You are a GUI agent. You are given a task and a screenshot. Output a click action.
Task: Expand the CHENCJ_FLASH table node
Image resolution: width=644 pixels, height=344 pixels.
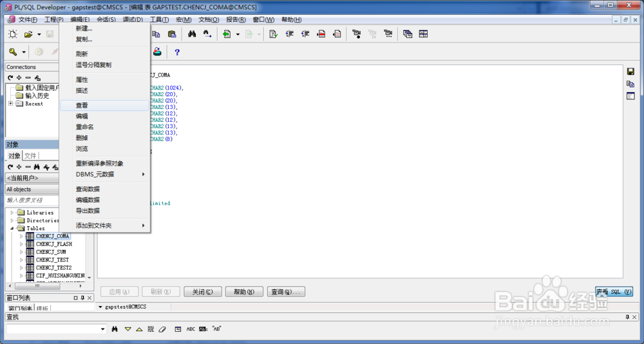(x=21, y=244)
